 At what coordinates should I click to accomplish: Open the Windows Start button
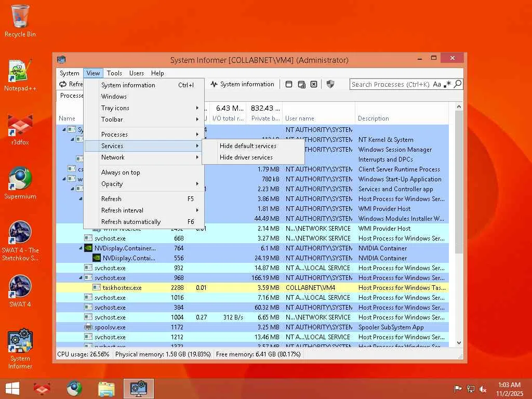(12, 389)
